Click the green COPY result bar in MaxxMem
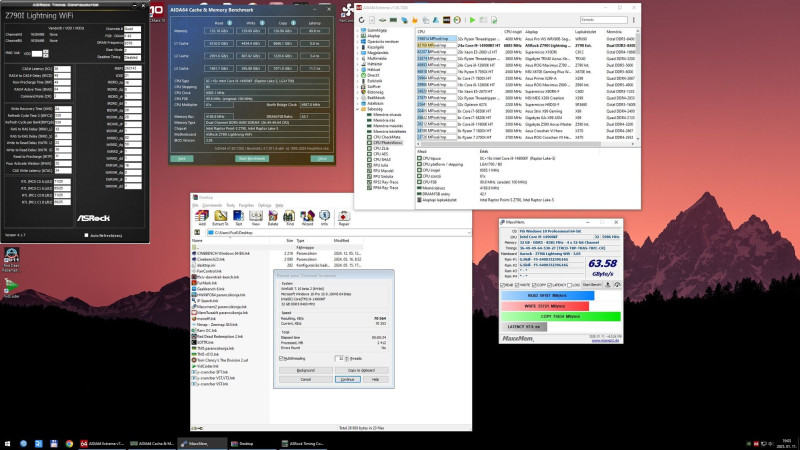This screenshot has width=800, height=450. pyautogui.click(x=561, y=317)
